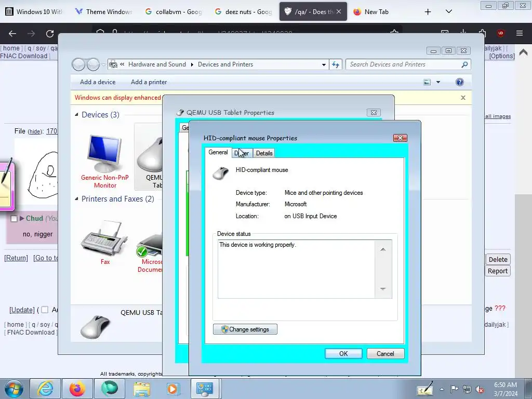Click the Search Devices and Printers field
Screen dimensions: 532x399
(408, 64)
